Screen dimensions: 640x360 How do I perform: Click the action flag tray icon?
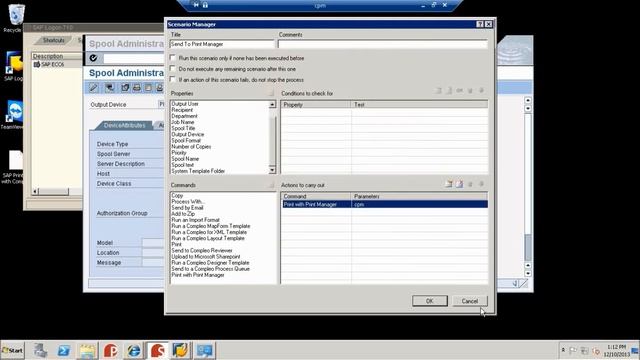(x=573, y=350)
